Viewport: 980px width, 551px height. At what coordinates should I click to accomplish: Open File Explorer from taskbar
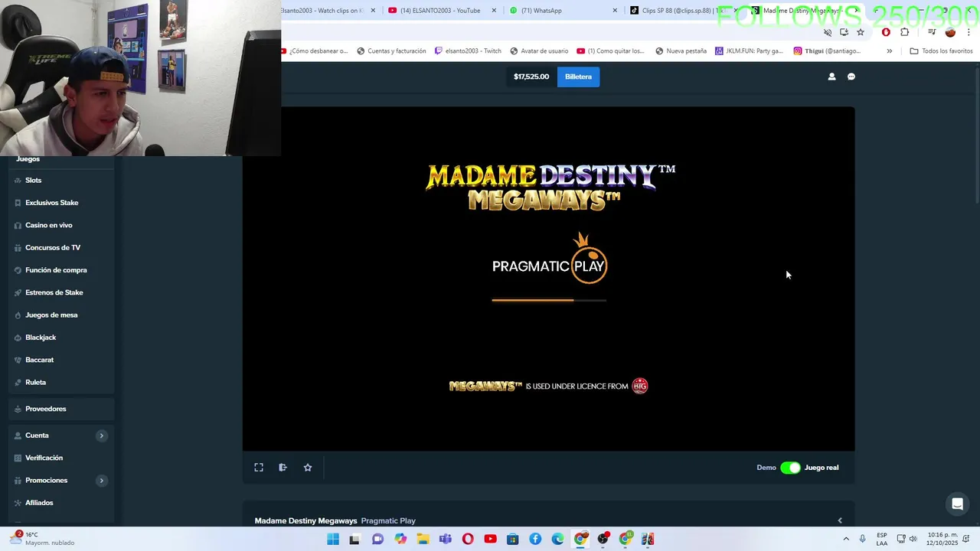[x=423, y=539]
